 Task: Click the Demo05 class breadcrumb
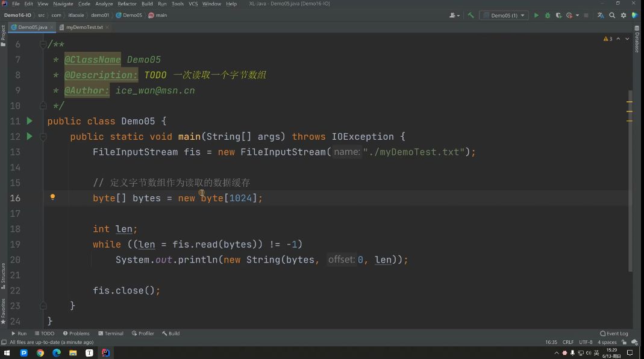(x=129, y=15)
